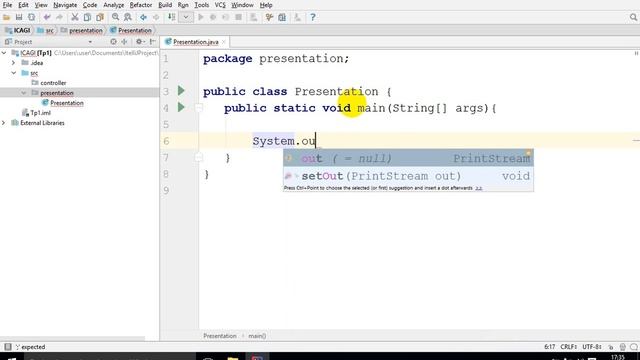Open the Navigate menu

pos(65,5)
